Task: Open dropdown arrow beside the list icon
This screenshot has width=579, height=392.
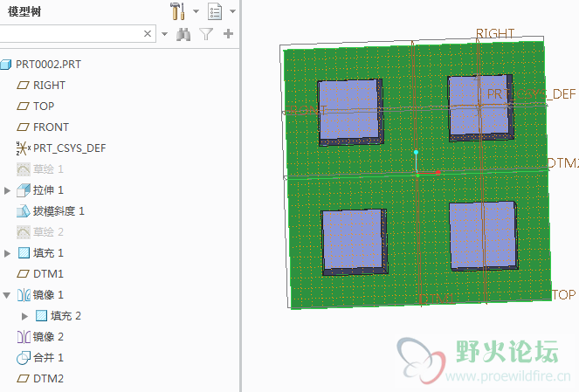Action: coord(232,11)
